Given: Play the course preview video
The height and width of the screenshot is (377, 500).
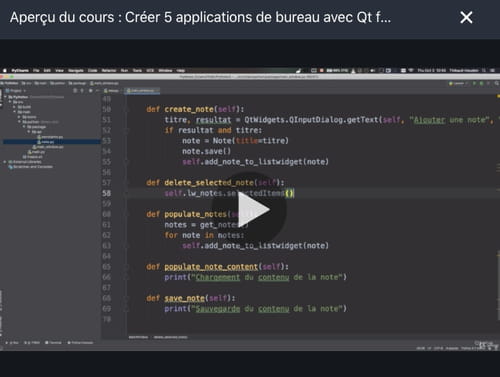Looking at the screenshot, I should point(249,210).
